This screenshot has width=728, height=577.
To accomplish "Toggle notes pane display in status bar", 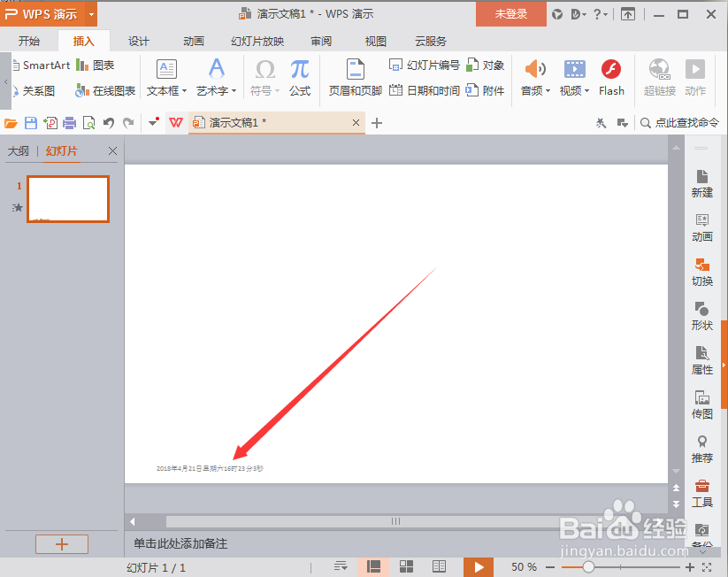I will pyautogui.click(x=341, y=566).
